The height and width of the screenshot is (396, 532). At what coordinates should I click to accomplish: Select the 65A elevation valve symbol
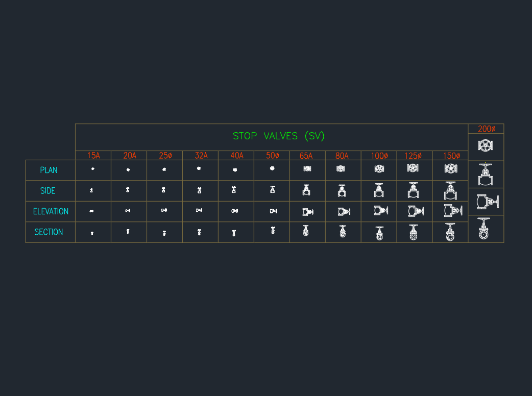click(307, 211)
